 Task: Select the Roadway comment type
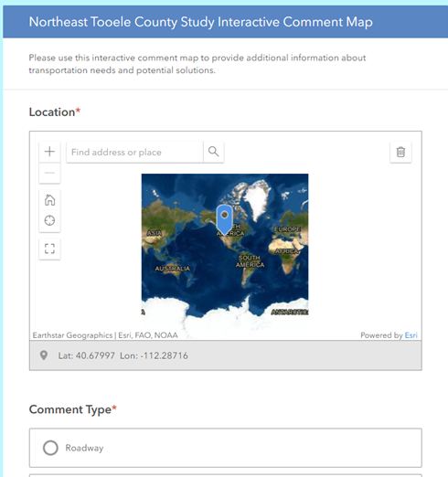226,448
